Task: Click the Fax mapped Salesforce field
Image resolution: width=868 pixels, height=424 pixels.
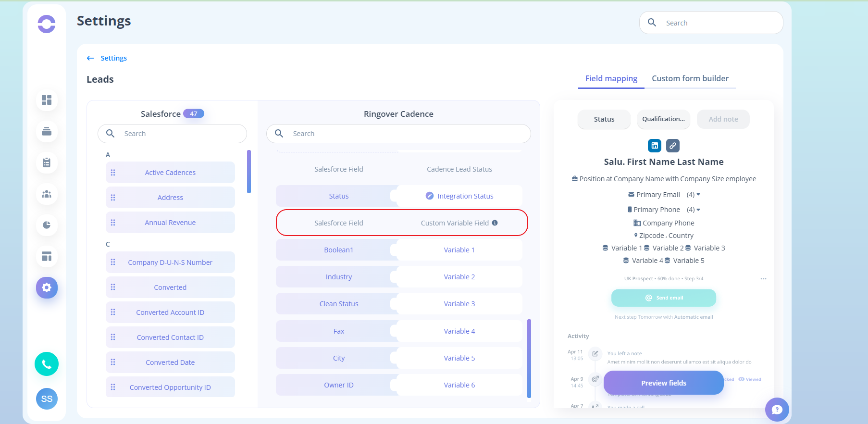Action: point(338,331)
